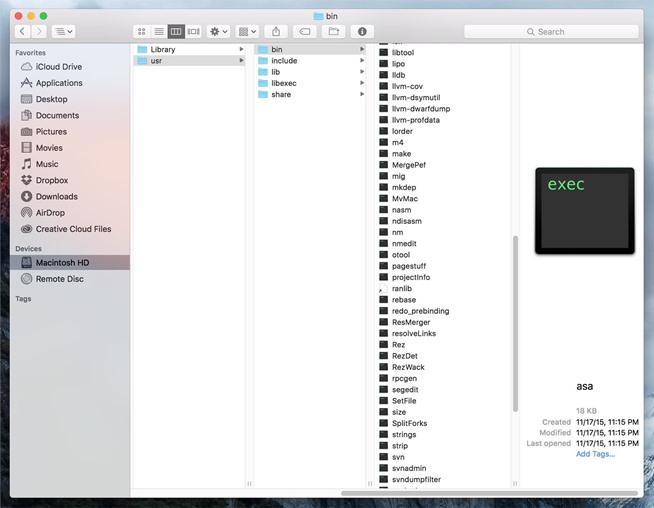
Task: Switch to icon view in toolbar
Action: (x=141, y=32)
